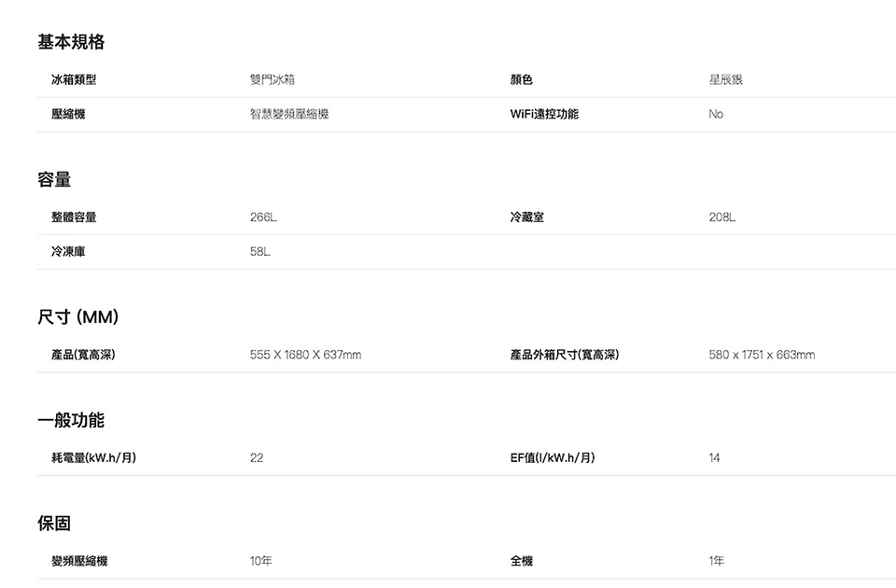Click the 基本規格 section heading
Screen dimensions: 896x588
coord(71,42)
